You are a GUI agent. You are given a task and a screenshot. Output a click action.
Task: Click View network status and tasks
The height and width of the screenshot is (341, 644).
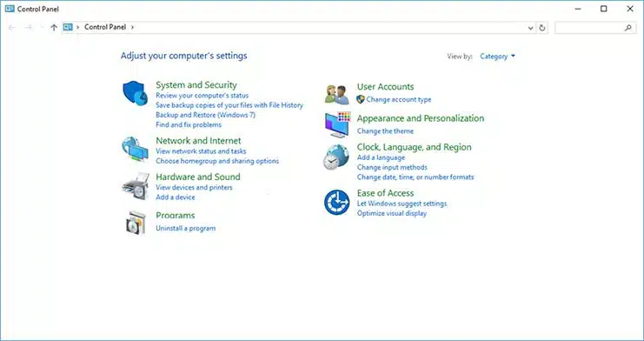[201, 151]
